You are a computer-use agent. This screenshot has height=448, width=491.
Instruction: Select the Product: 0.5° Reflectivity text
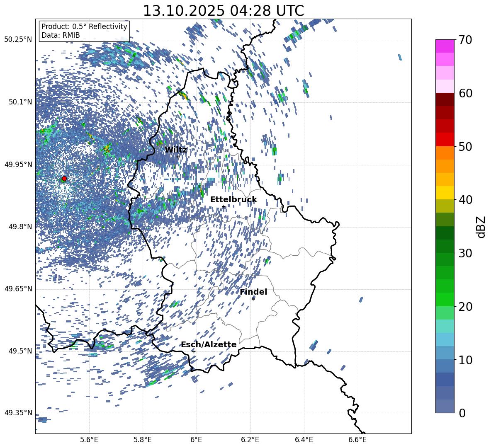[x=84, y=27]
